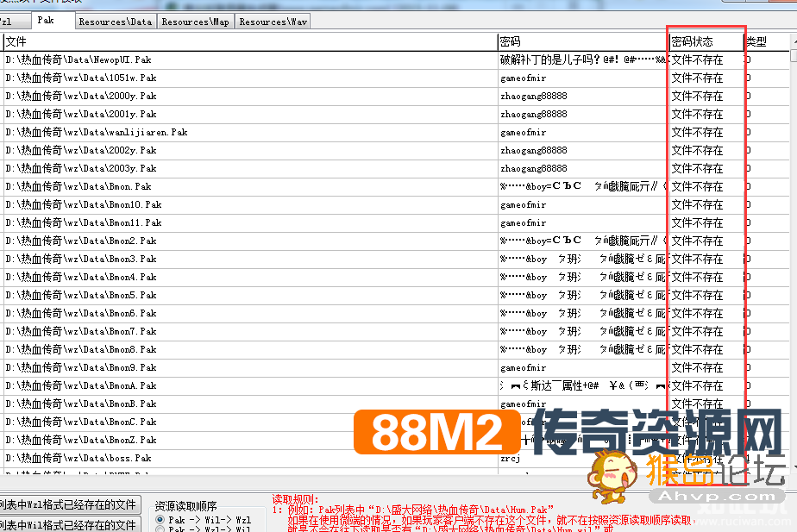The width and height of the screenshot is (797, 532).
Task: Select password 'zhaogang88888' for 2000y.Pak
Action: tap(534, 96)
